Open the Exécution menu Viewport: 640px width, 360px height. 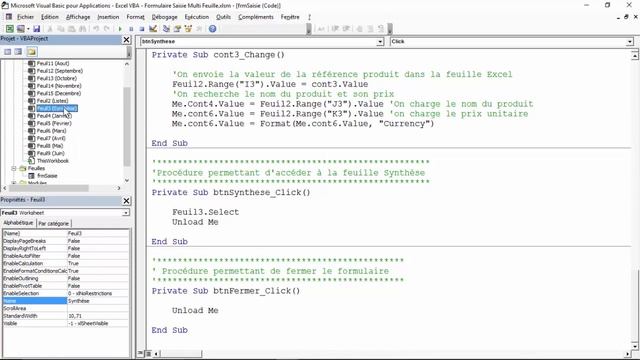(x=197, y=17)
